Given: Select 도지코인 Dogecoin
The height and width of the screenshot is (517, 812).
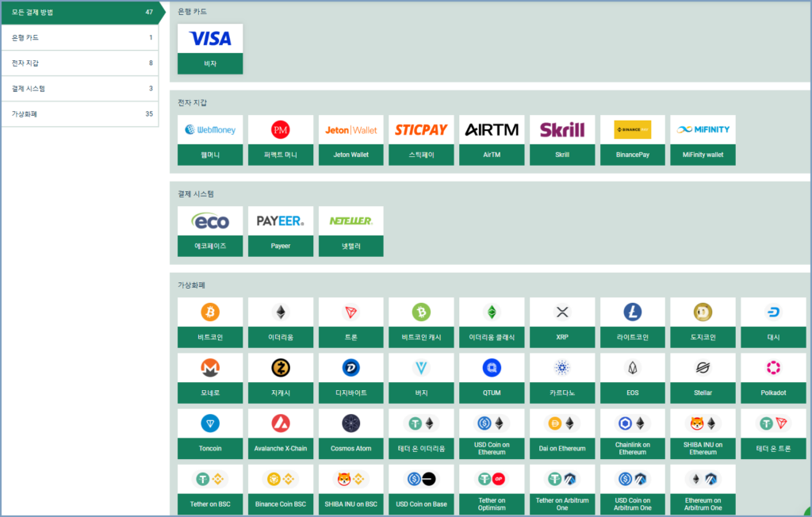Looking at the screenshot, I should 703,322.
